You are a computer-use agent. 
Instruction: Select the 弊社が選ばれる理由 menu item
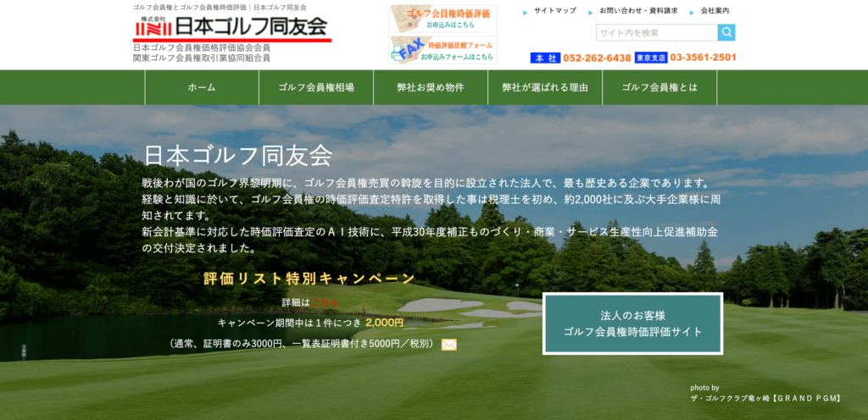point(545,87)
